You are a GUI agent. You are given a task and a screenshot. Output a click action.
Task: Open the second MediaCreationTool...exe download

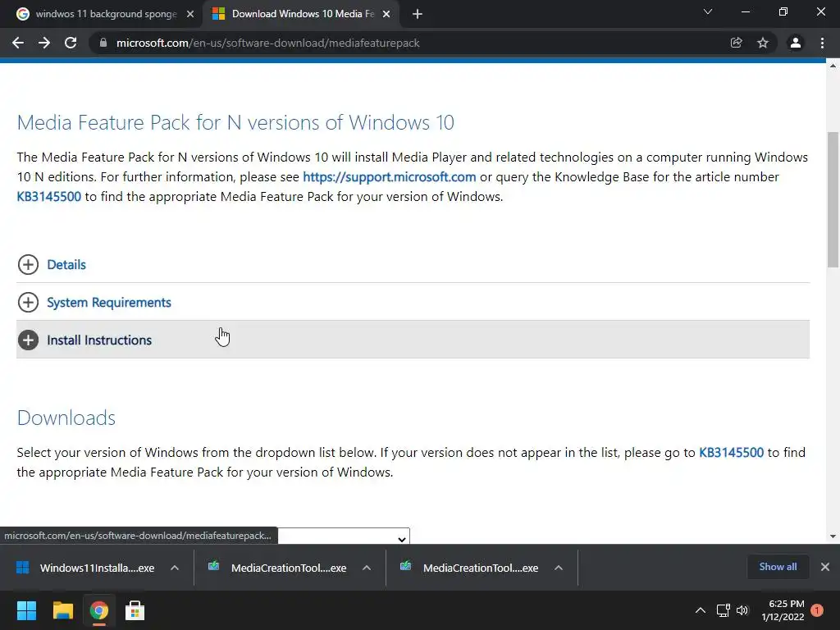click(x=470, y=568)
